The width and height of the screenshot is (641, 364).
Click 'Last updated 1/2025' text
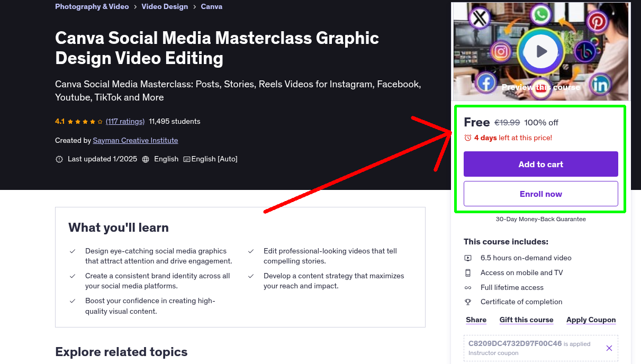click(x=102, y=159)
